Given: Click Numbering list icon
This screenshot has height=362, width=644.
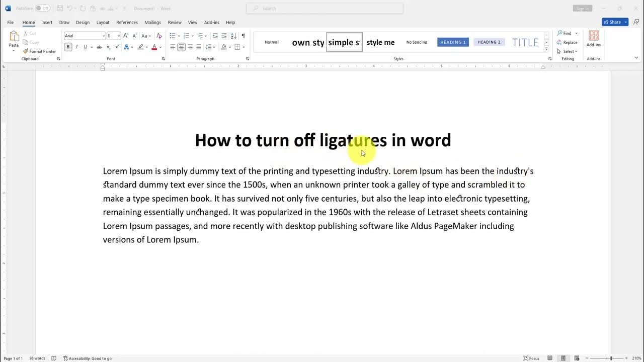Looking at the screenshot, I should pyautogui.click(x=186, y=36).
